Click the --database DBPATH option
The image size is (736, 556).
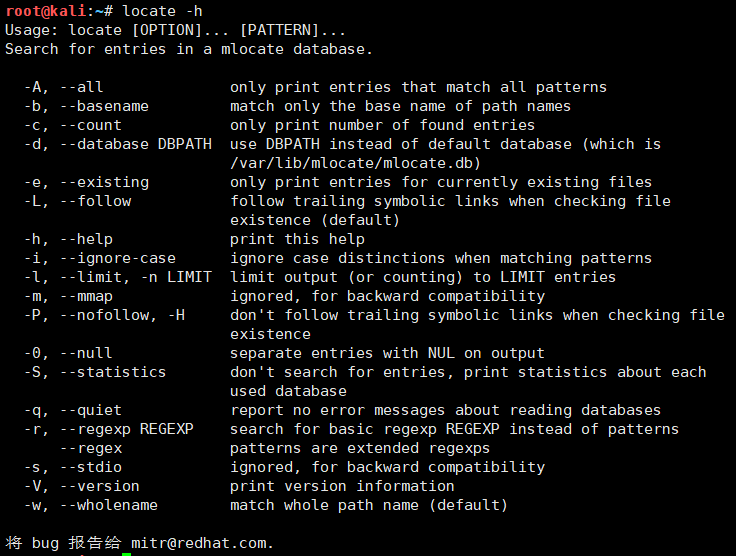(x=136, y=144)
